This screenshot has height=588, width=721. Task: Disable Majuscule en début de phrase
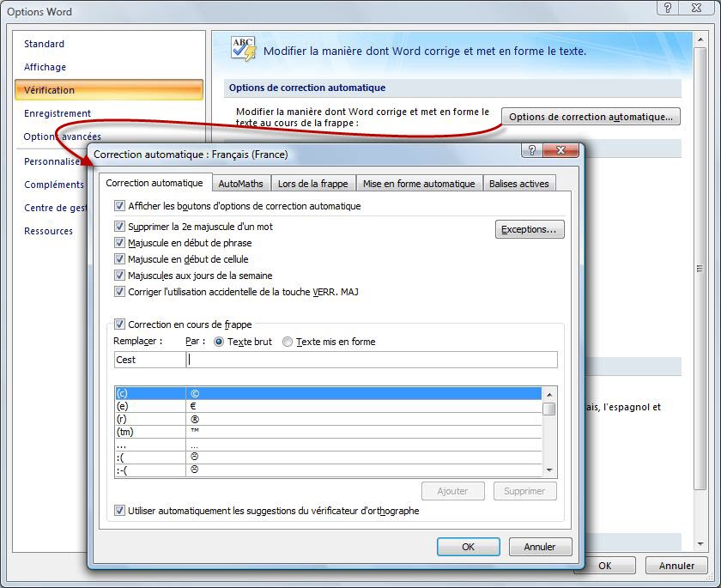(x=120, y=243)
